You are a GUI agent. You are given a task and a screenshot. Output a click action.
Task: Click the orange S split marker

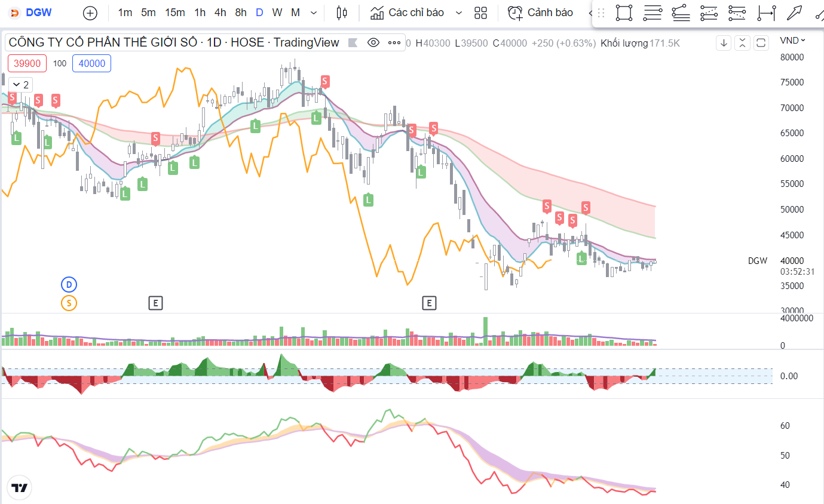click(69, 303)
